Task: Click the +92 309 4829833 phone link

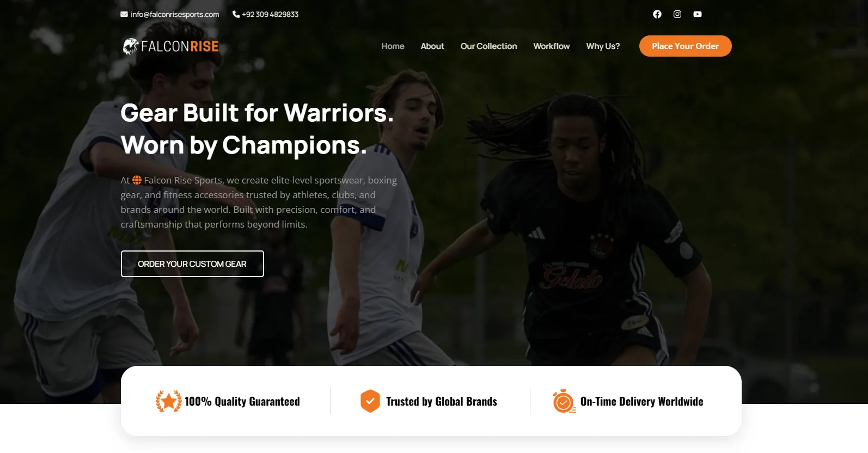Action: tap(270, 14)
